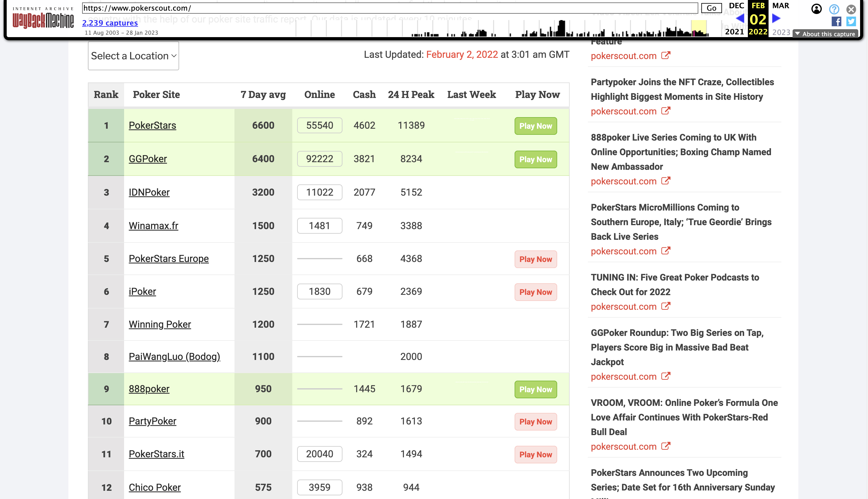Click the Go button in Wayback toolbar
The width and height of the screenshot is (868, 499).
[x=711, y=8]
